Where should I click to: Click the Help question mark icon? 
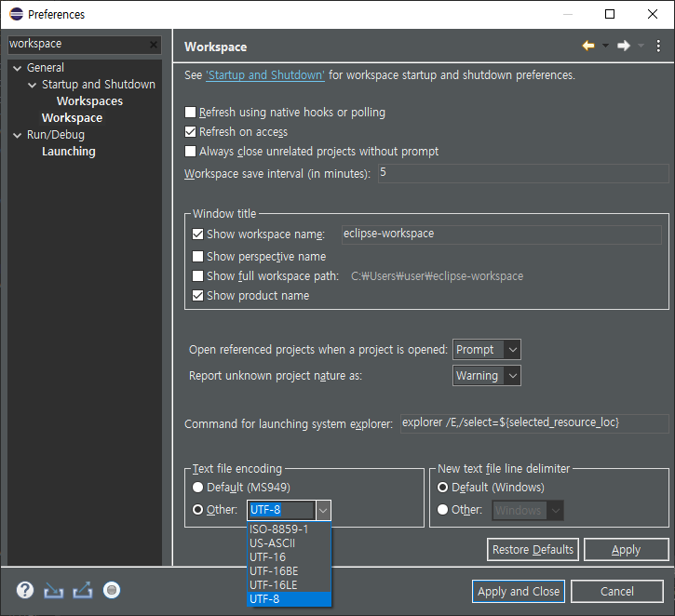coord(25,590)
